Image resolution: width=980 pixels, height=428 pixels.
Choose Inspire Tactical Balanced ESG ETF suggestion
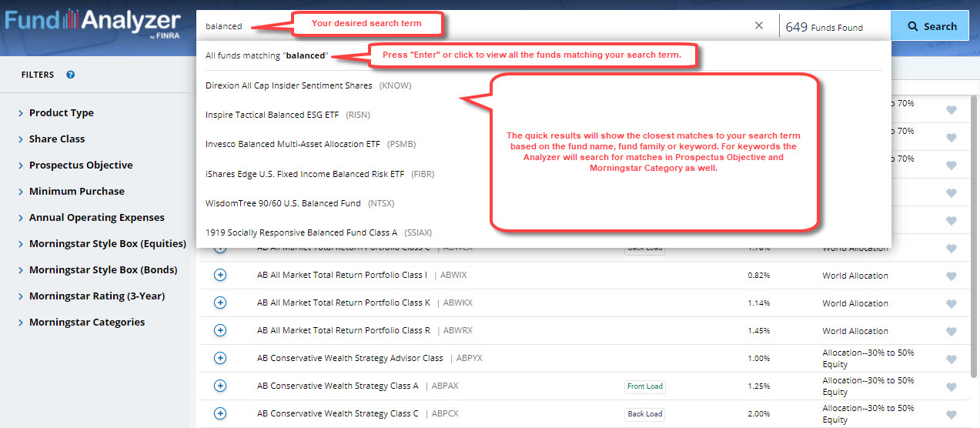tap(272, 115)
